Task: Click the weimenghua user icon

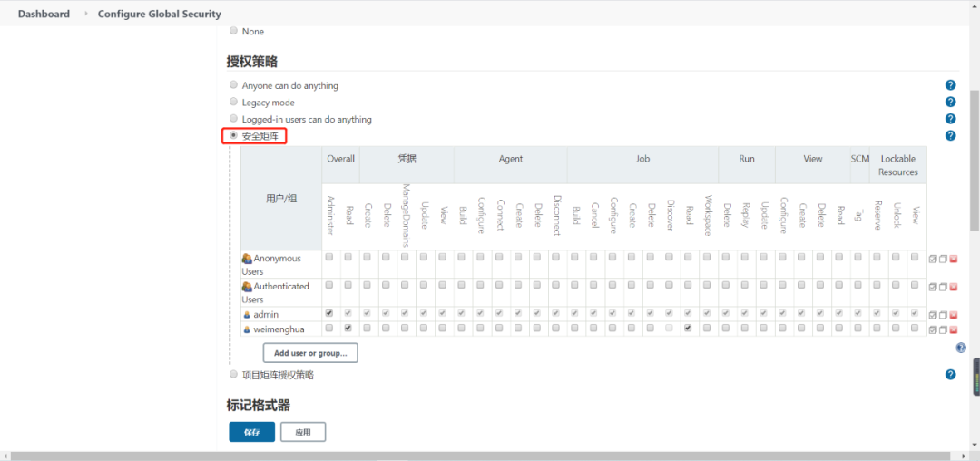Action: [x=247, y=329]
